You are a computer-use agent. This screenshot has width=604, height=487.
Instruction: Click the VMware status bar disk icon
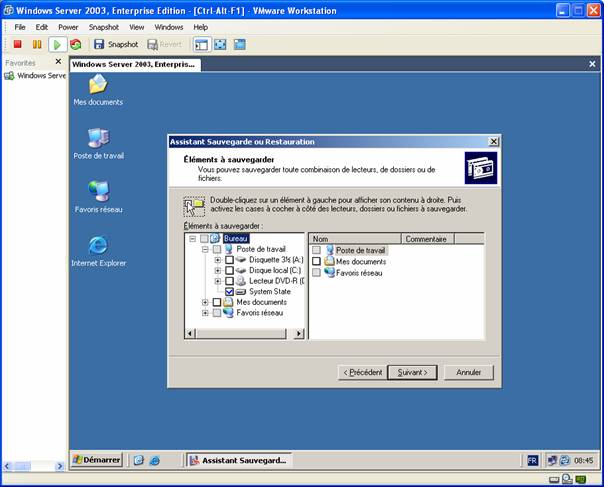(x=554, y=480)
